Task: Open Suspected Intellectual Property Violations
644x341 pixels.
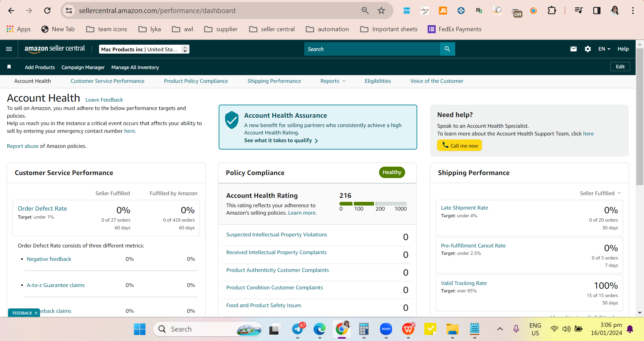Action: [276, 235]
